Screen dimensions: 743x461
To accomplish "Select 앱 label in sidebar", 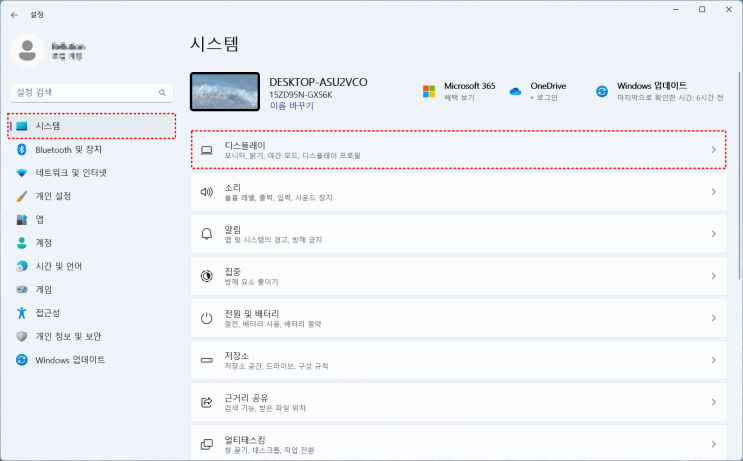I will click(x=40, y=219).
